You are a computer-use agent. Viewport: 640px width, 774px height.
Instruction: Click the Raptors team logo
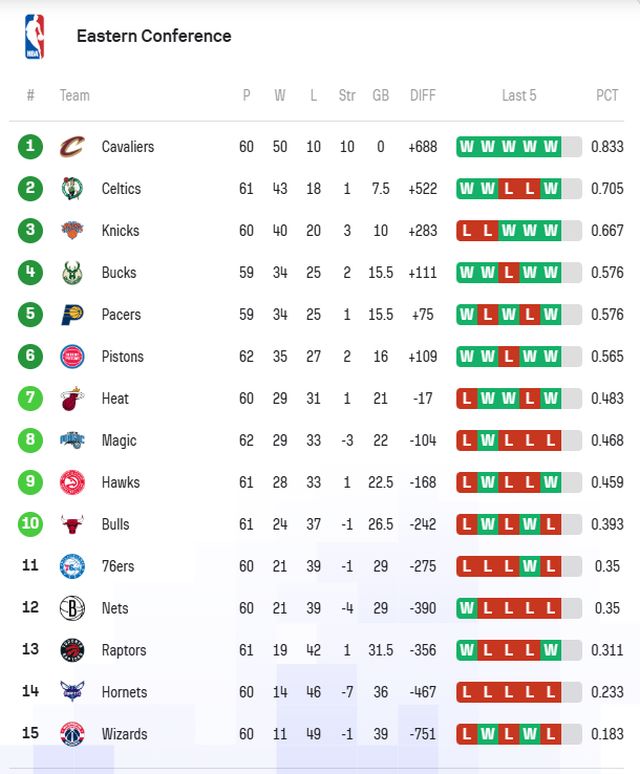click(x=72, y=651)
